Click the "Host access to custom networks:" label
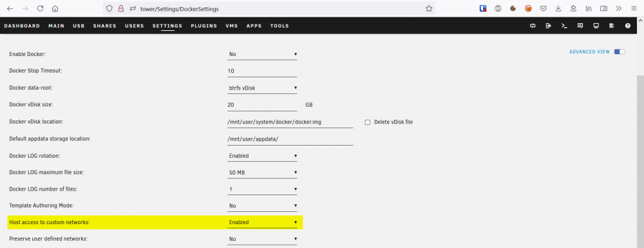Viewport: 644px width, 248px height. [50, 222]
